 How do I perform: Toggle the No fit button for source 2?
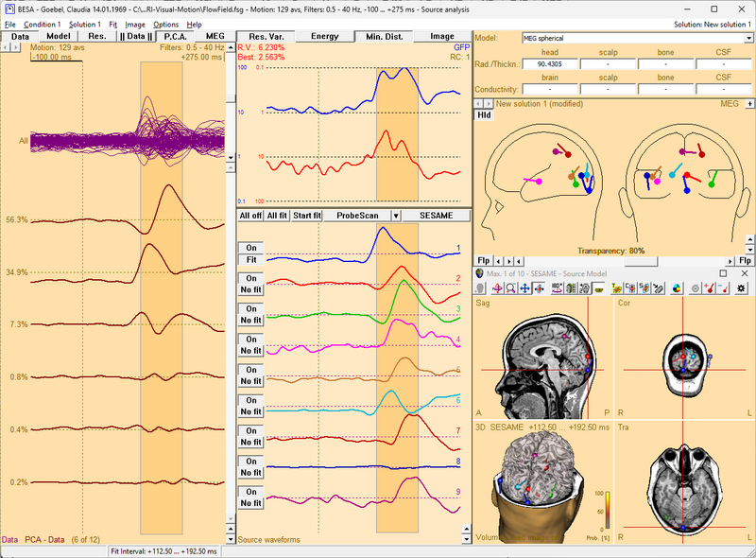click(x=250, y=289)
